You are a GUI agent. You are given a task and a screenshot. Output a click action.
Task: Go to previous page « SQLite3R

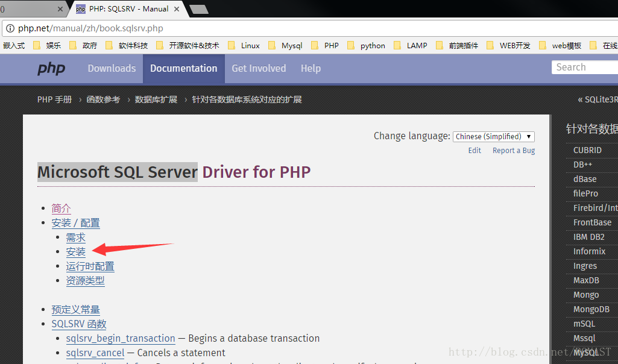[598, 99]
